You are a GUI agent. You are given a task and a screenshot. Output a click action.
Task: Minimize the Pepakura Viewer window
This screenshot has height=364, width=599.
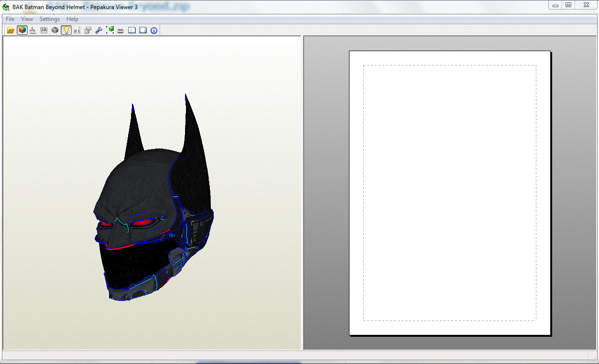(x=555, y=5)
